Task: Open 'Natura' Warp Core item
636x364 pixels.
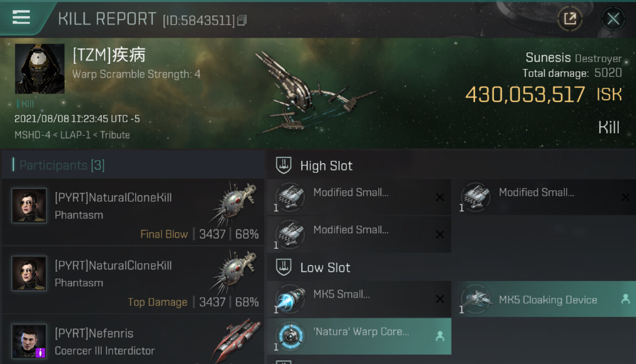Action: point(359,336)
